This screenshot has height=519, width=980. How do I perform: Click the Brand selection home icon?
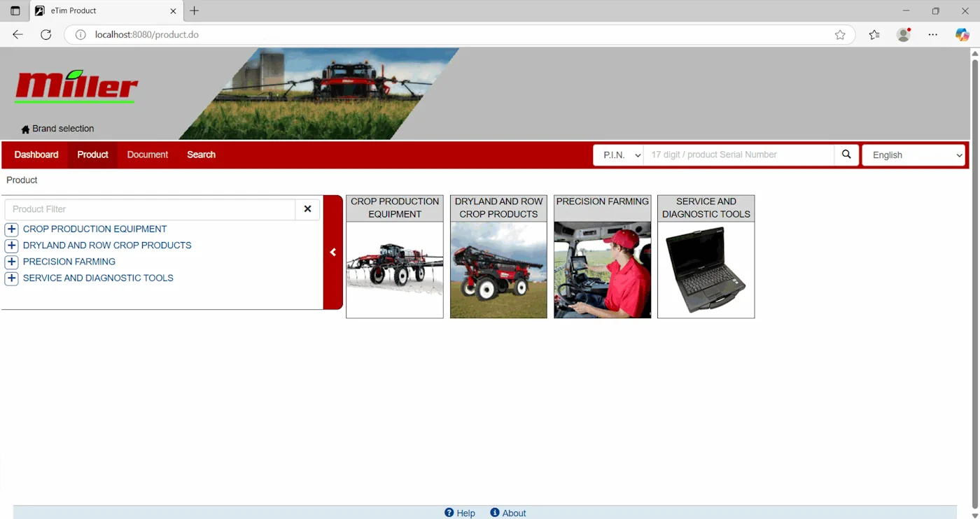pos(26,129)
